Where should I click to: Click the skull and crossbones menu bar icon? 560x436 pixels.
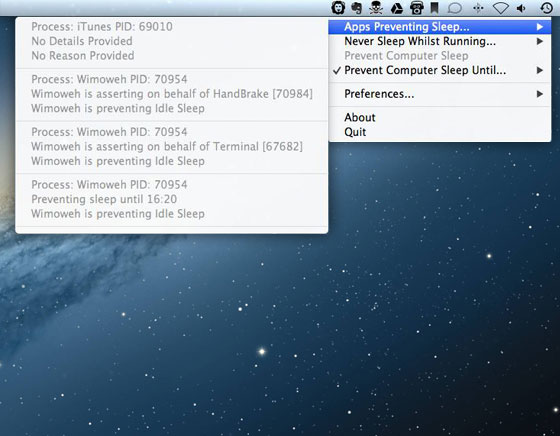[376, 8]
